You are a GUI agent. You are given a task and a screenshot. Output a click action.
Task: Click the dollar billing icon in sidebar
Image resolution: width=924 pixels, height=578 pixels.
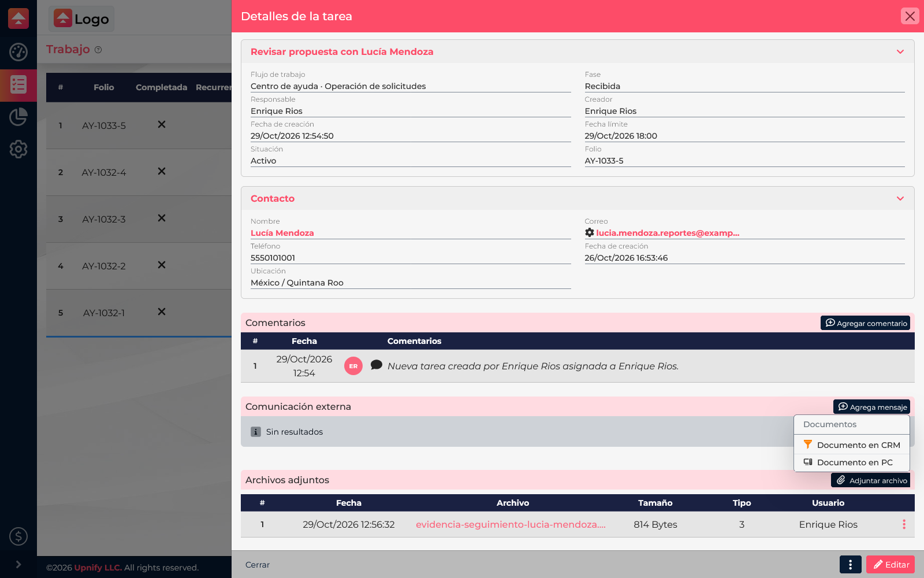[x=18, y=536]
